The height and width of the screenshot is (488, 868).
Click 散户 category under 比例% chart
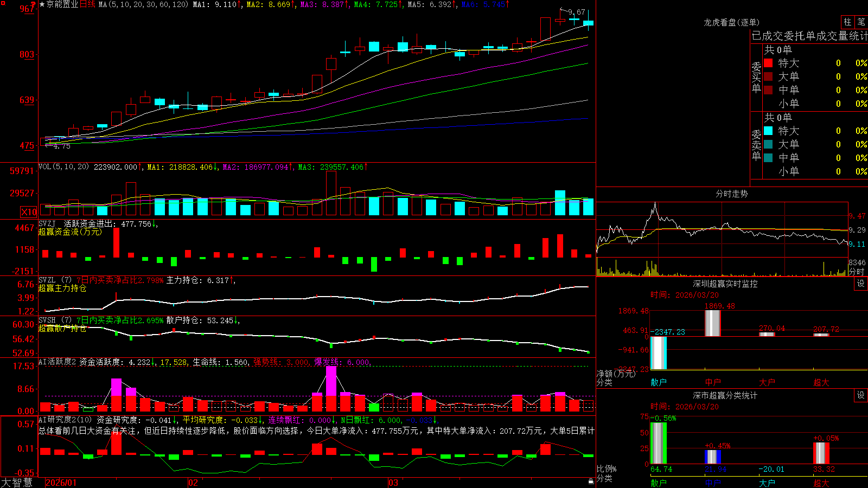coord(659,483)
